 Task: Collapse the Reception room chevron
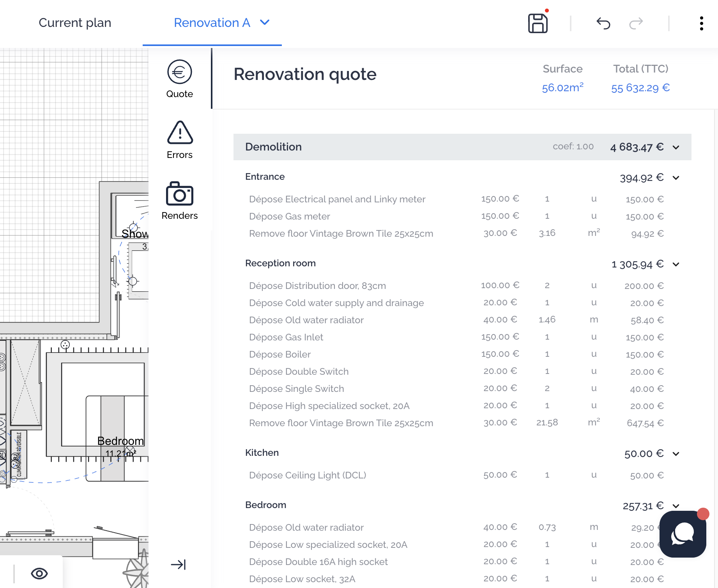click(x=676, y=264)
